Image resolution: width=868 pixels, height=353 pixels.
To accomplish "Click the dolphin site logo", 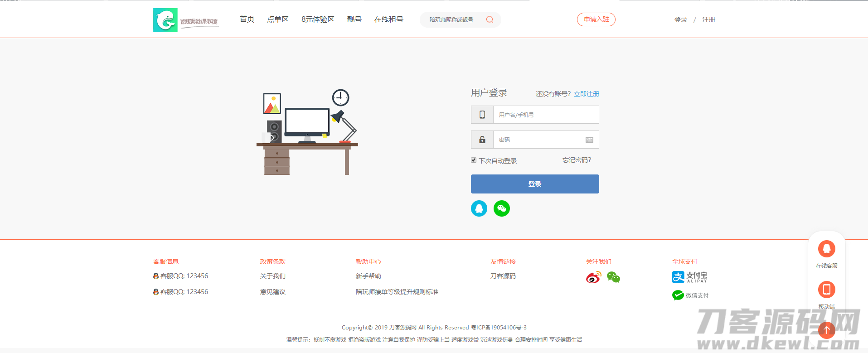I will (165, 20).
